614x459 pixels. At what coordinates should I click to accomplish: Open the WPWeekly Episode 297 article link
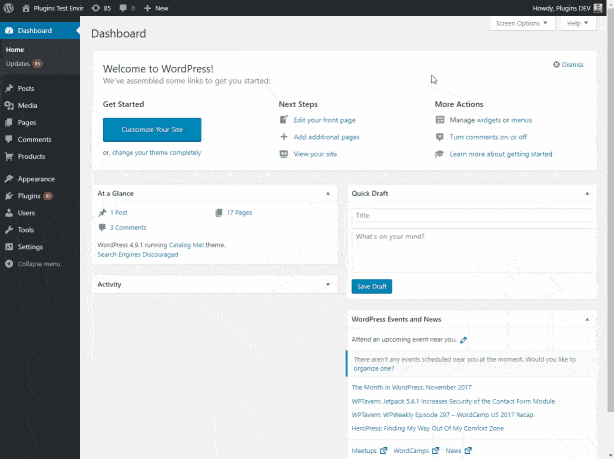[x=442, y=415]
